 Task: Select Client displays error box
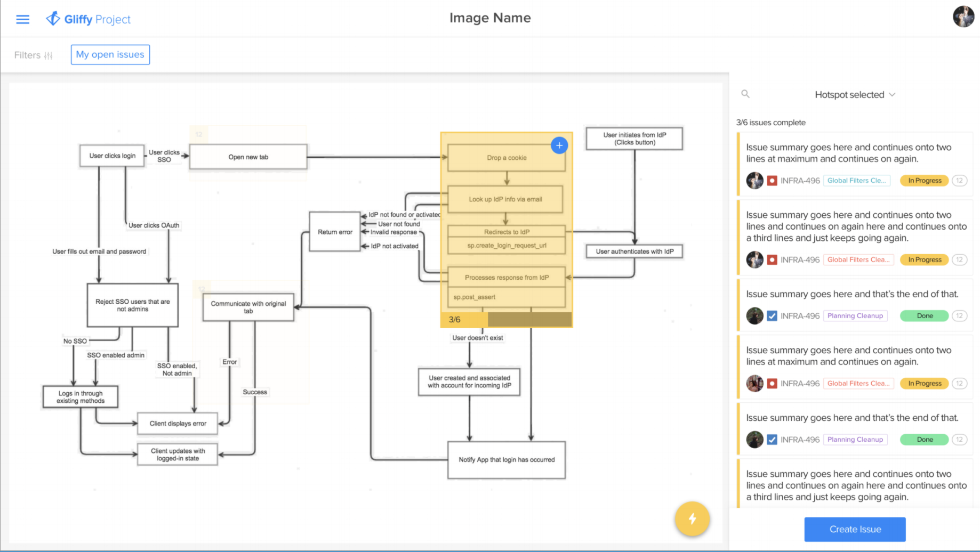pos(178,423)
